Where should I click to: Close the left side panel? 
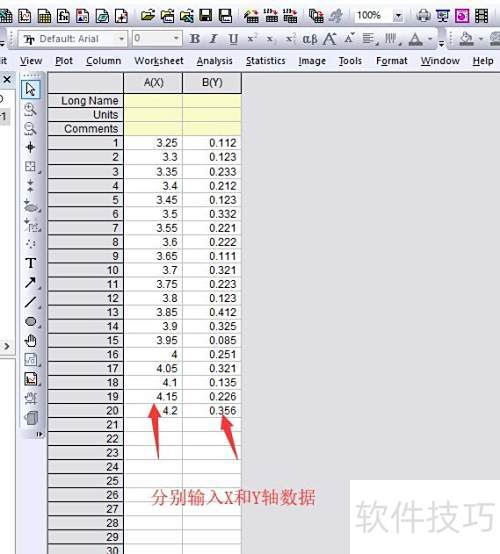[7, 79]
